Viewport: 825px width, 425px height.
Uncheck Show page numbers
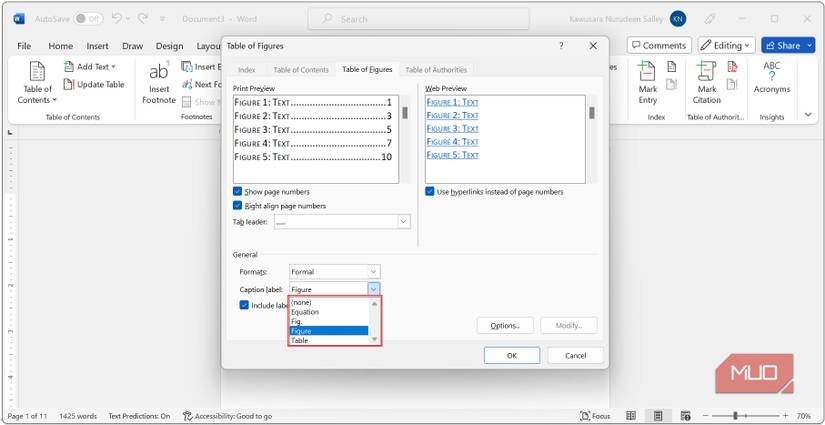pyautogui.click(x=237, y=191)
